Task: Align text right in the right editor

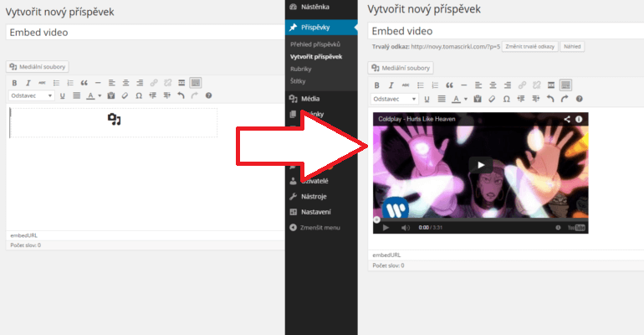Action: [508, 85]
